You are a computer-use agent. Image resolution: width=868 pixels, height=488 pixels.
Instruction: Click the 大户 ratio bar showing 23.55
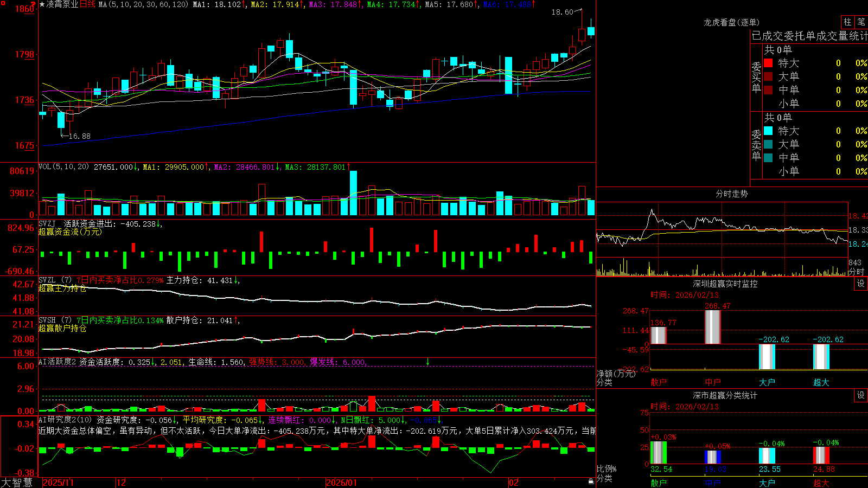point(767,456)
